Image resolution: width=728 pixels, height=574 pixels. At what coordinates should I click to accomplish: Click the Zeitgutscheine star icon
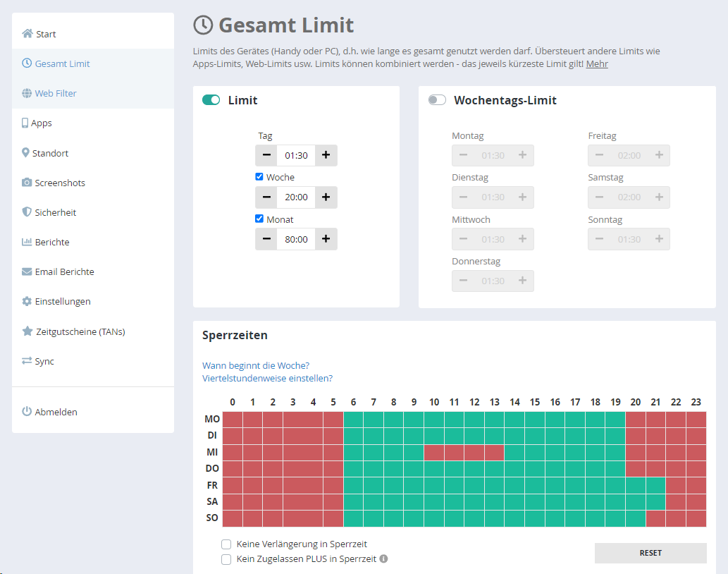pos(27,331)
